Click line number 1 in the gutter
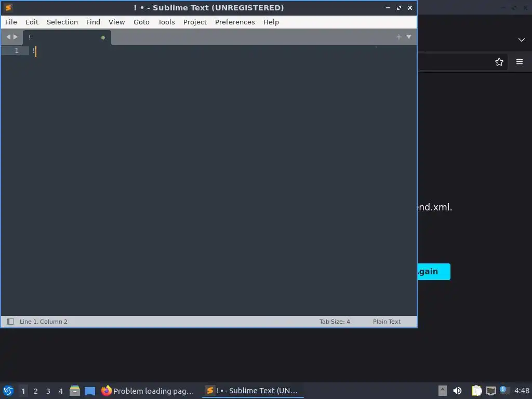This screenshot has width=532, height=399. click(x=16, y=50)
